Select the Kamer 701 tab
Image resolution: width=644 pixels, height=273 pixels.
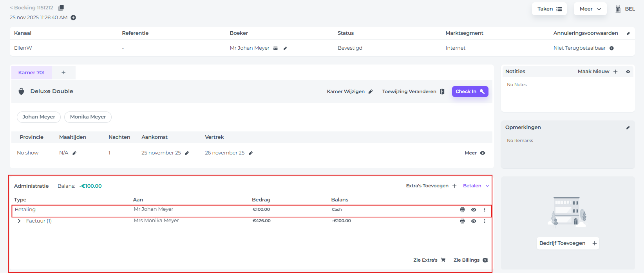(x=31, y=72)
